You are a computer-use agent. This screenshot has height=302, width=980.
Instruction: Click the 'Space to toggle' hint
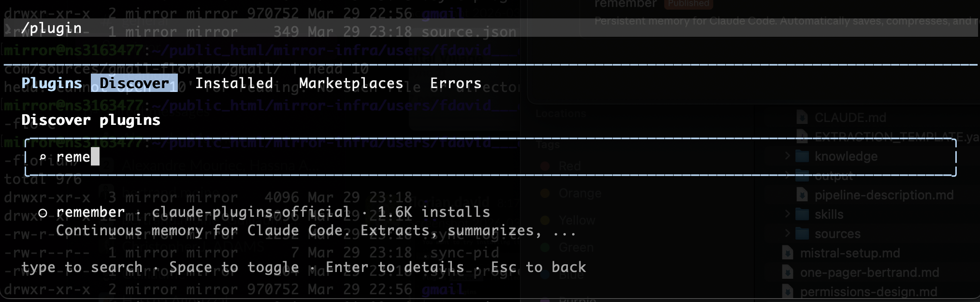click(234, 267)
